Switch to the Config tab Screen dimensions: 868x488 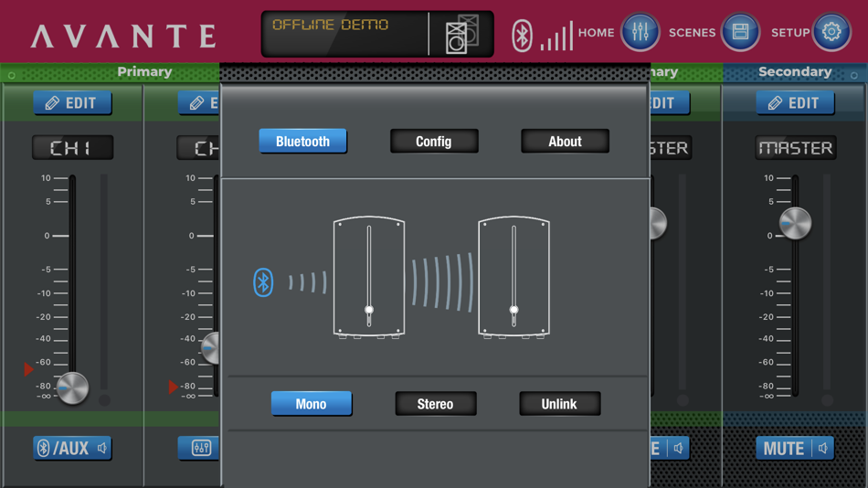pyautogui.click(x=434, y=142)
